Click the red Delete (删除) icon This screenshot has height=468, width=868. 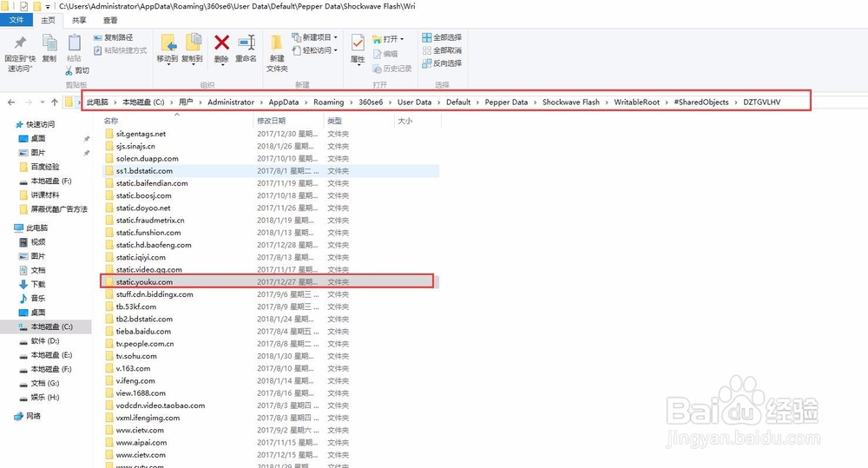coord(222,43)
